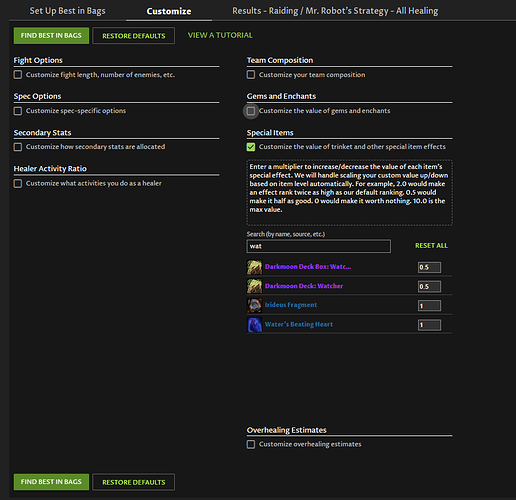Check Customize the value of gems and enchants
516x500 pixels.
pos(251,111)
